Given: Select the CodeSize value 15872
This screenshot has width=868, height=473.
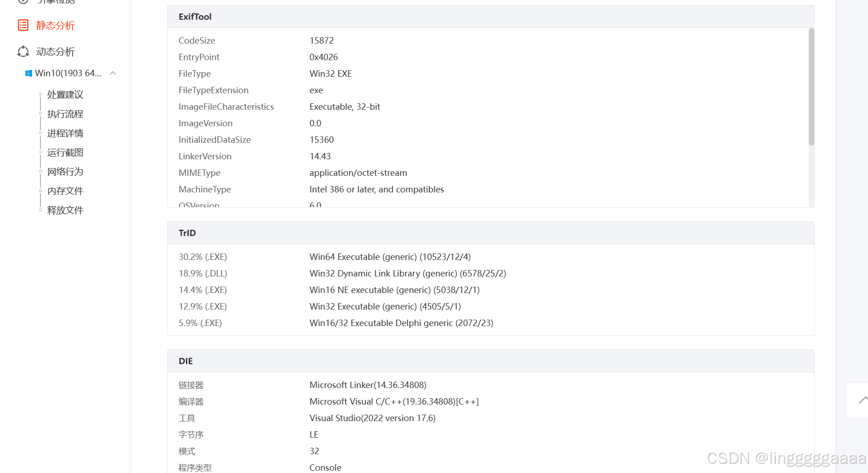Looking at the screenshot, I should click(x=321, y=40).
